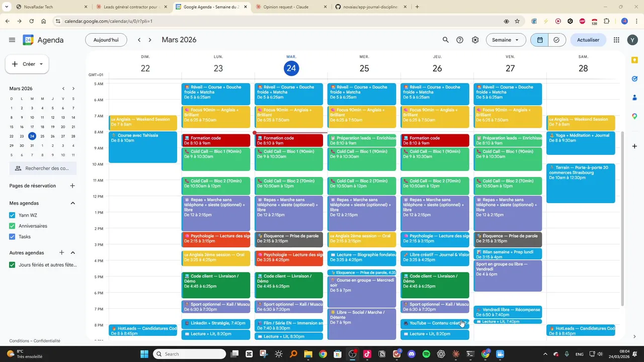Open the main menu hamburger icon

point(12,40)
